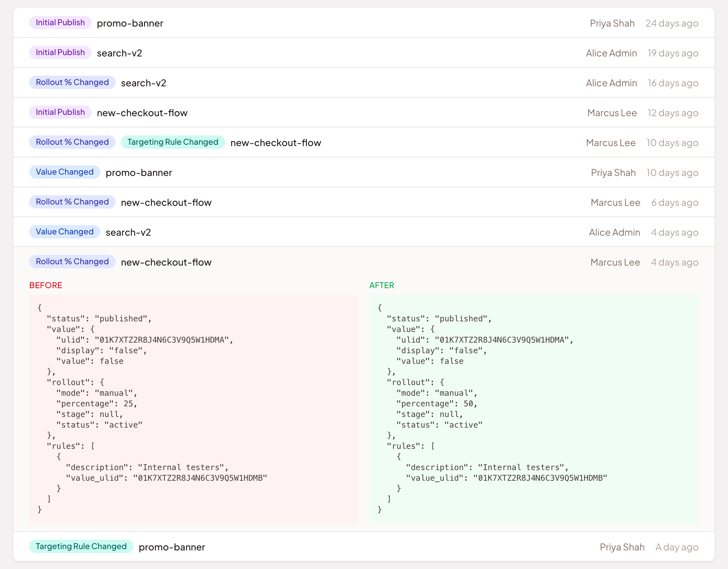Collapse the expanded new-checkout-flow rollout entry

364,262
